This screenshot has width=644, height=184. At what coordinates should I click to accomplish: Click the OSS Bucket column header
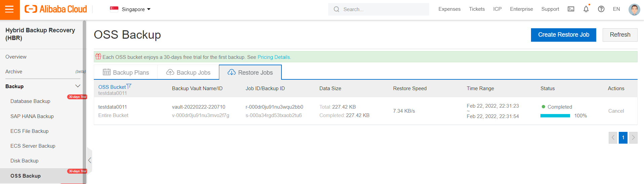112,87
